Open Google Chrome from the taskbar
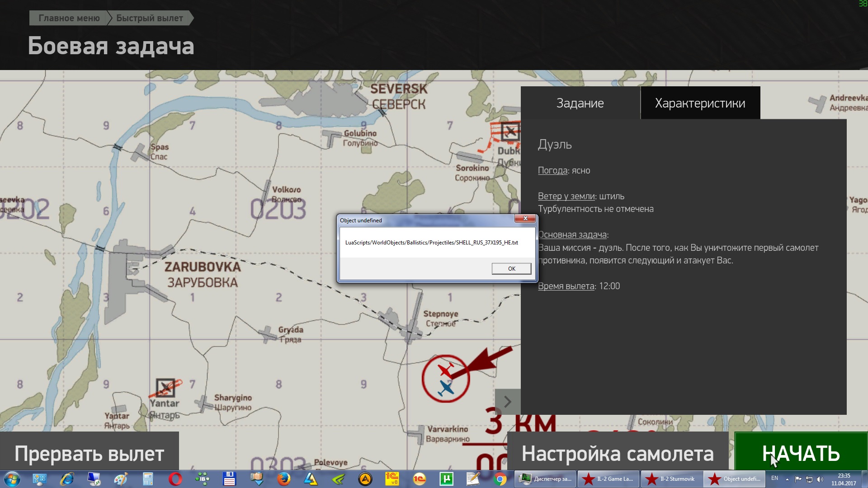868x488 pixels. (500, 479)
